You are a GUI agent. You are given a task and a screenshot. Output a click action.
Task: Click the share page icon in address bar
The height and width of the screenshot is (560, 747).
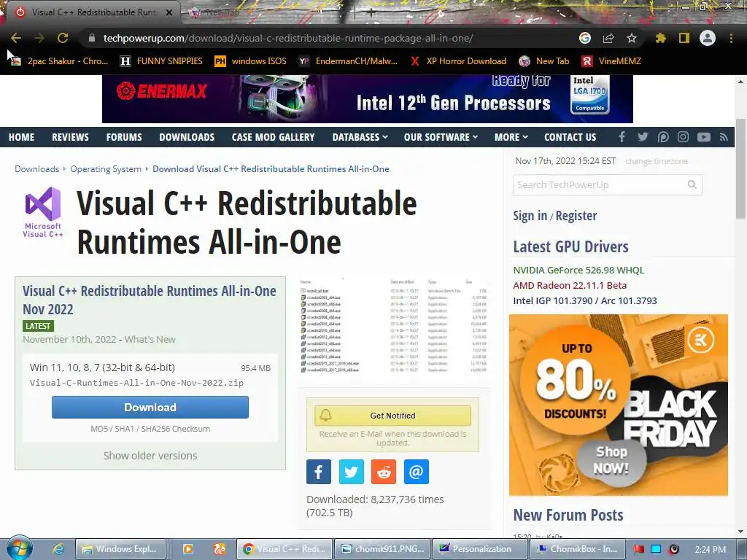(x=608, y=38)
